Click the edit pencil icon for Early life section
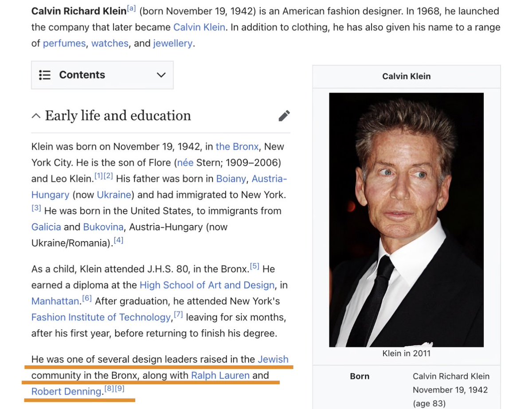 click(x=284, y=116)
